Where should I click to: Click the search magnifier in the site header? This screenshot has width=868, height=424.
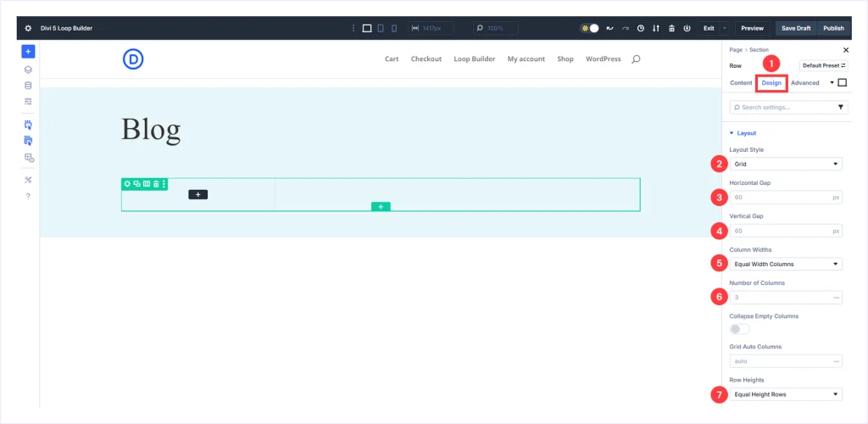click(x=636, y=59)
